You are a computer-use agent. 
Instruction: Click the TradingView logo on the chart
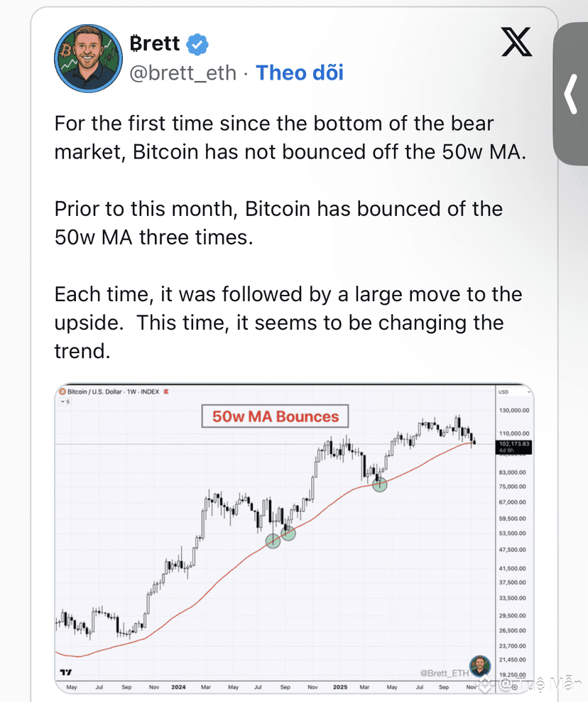(x=66, y=671)
